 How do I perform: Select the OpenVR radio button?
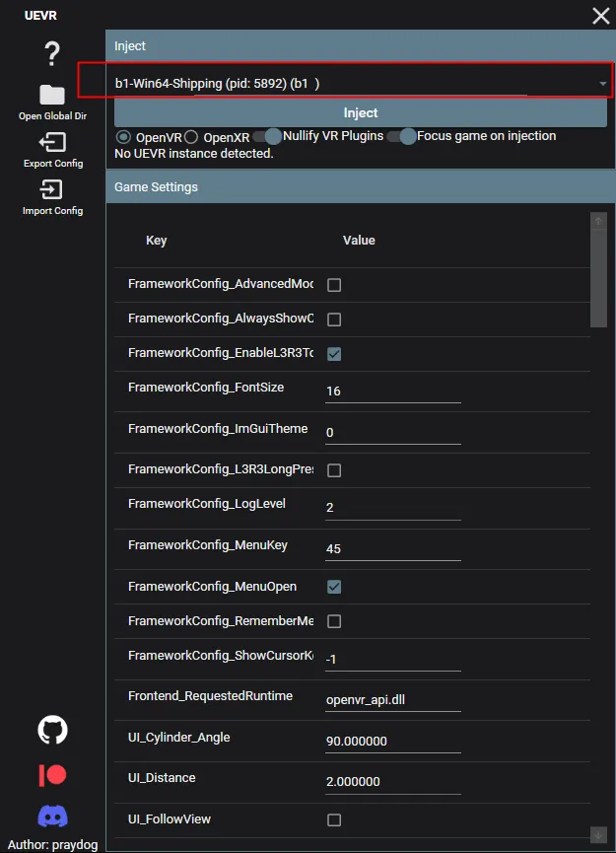click(x=124, y=136)
